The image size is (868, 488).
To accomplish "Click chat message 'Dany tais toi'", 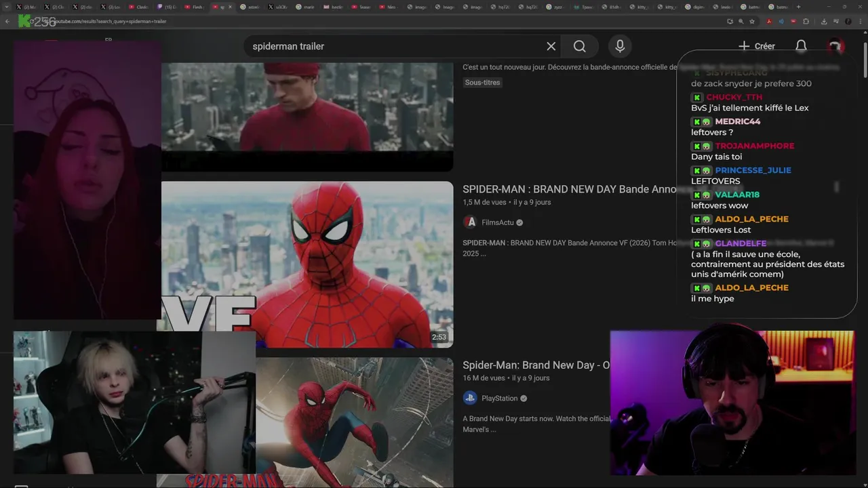I will 717,157.
